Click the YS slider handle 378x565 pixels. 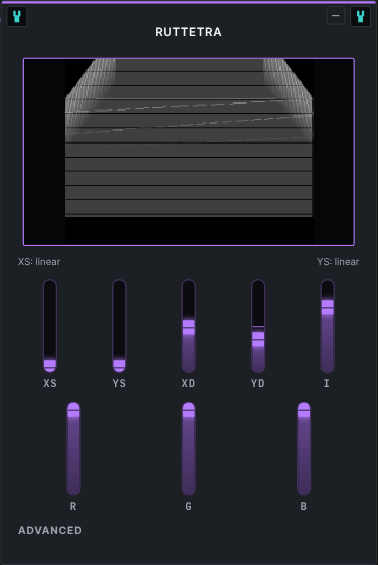[x=119, y=364]
